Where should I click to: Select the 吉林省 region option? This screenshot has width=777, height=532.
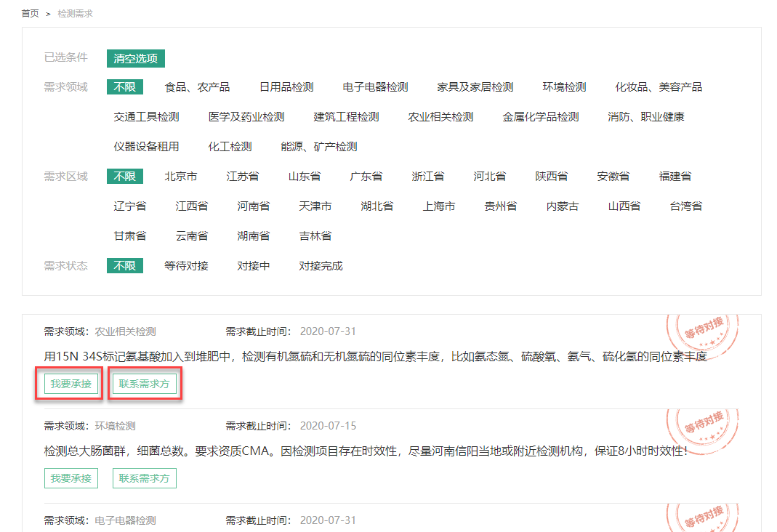point(315,236)
